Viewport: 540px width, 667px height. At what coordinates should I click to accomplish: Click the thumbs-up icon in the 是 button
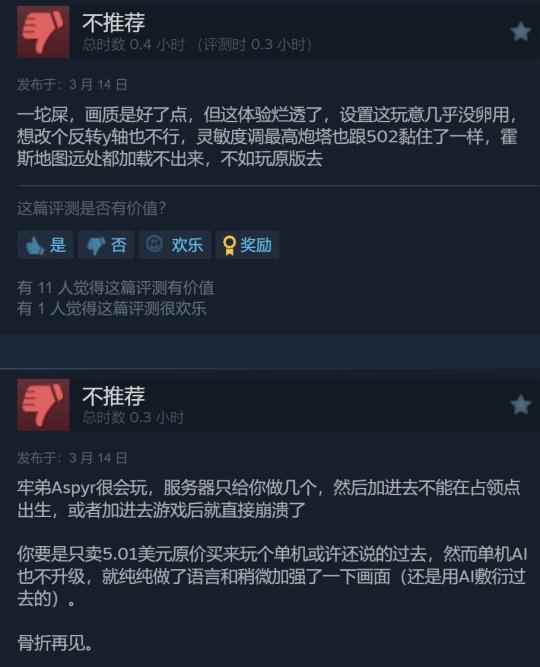[x=34, y=245]
